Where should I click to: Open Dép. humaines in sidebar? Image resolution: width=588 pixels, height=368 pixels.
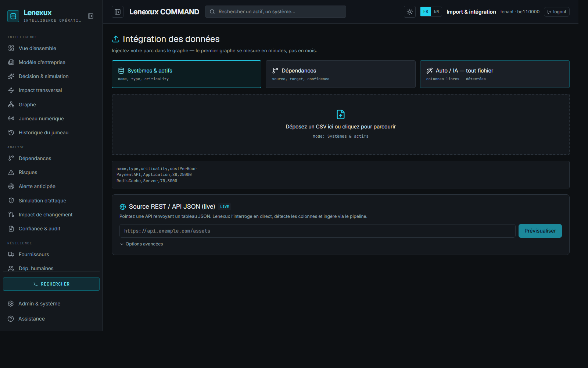point(51,268)
